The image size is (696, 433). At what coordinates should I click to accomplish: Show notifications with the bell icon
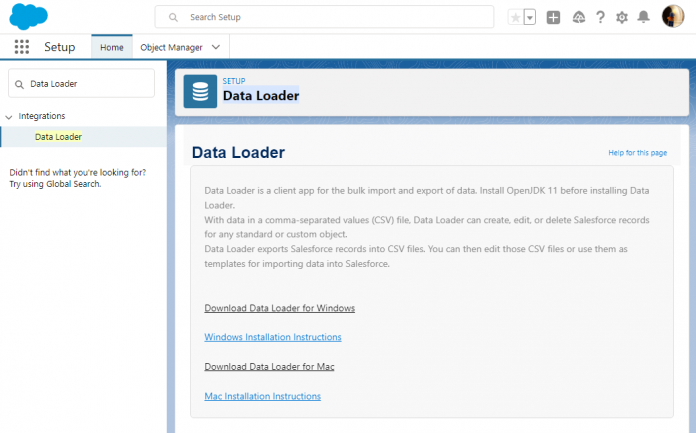(x=644, y=17)
